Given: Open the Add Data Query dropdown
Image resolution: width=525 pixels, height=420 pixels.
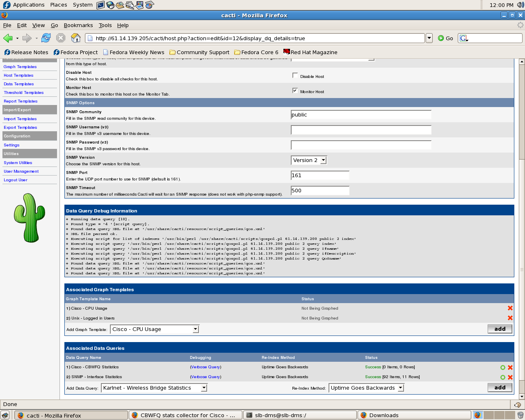Looking at the screenshot, I should click(154, 388).
